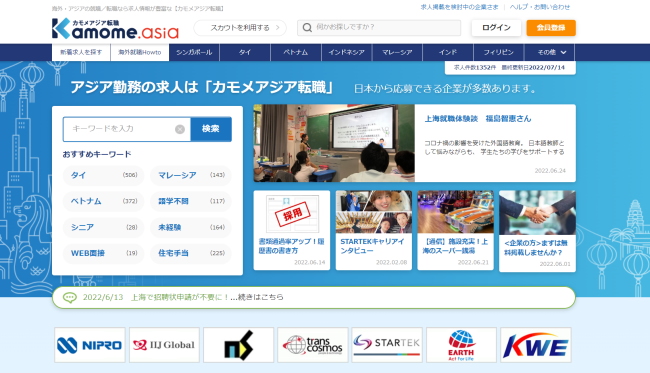This screenshot has width=650, height=373.
Task: Click the speech bubble news icon
Action: click(x=70, y=298)
